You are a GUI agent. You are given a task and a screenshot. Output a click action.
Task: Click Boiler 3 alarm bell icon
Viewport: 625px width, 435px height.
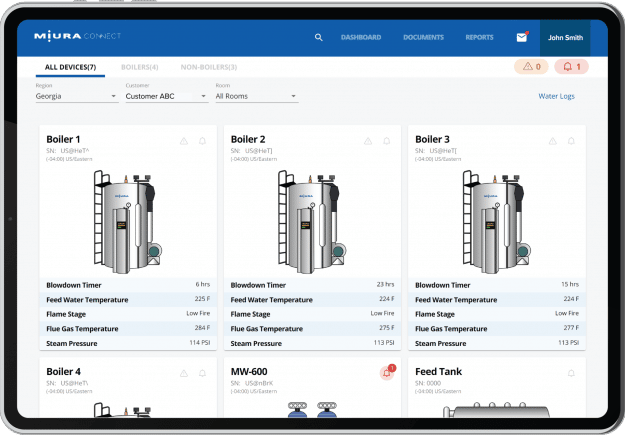571,141
